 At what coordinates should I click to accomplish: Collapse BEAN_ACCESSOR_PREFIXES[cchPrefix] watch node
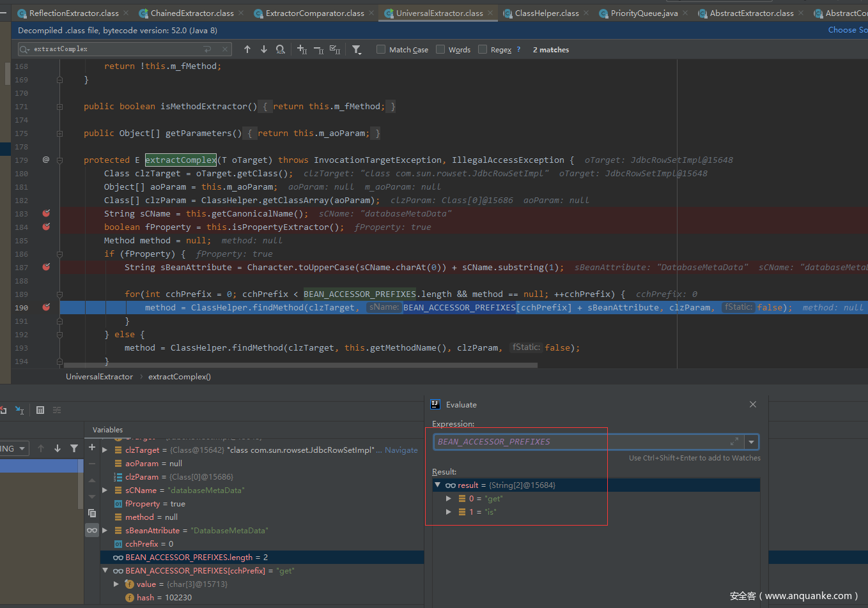pyautogui.click(x=105, y=571)
